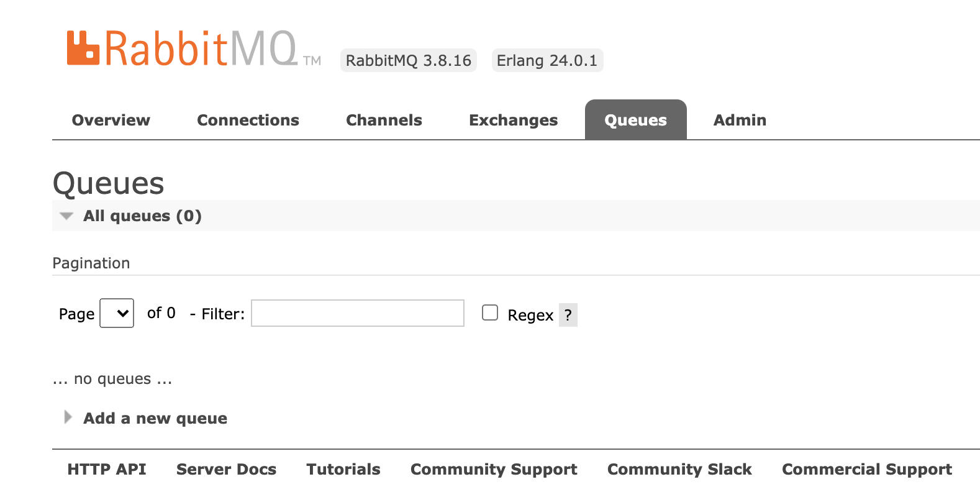Click the '... no queues ...' text
This screenshot has width=980, height=492.
coord(112,379)
